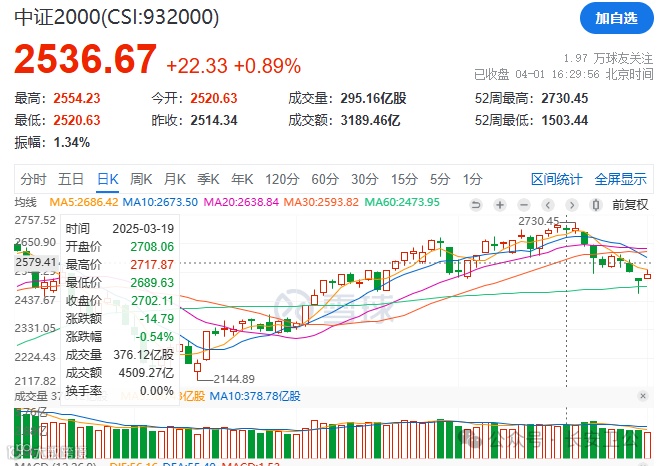Zoom in the K-line chart with plus icon
This screenshot has width=660, height=466.
(x=500, y=205)
